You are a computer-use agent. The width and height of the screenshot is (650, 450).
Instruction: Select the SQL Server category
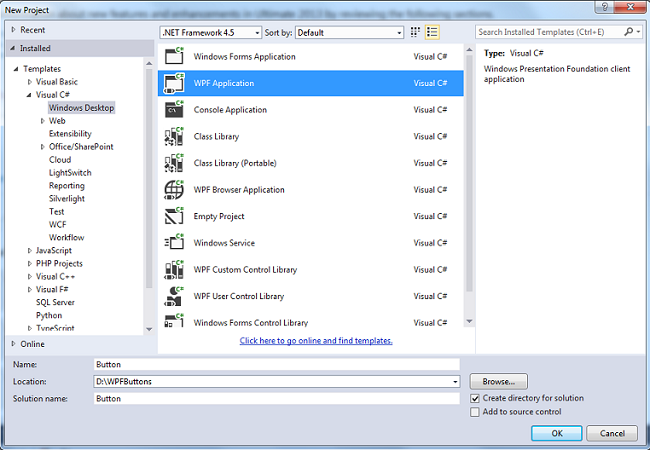pyautogui.click(x=55, y=302)
